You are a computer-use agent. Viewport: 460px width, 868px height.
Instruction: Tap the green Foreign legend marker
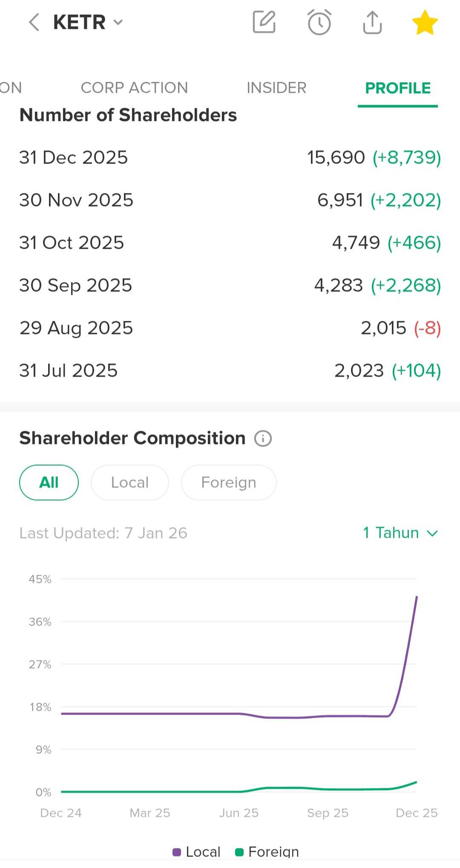pos(239,852)
